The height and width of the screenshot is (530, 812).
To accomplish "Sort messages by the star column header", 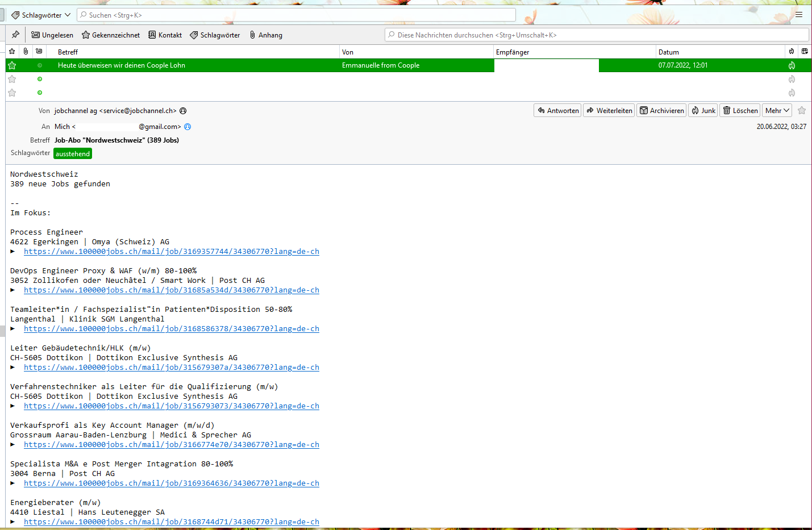I will point(12,52).
